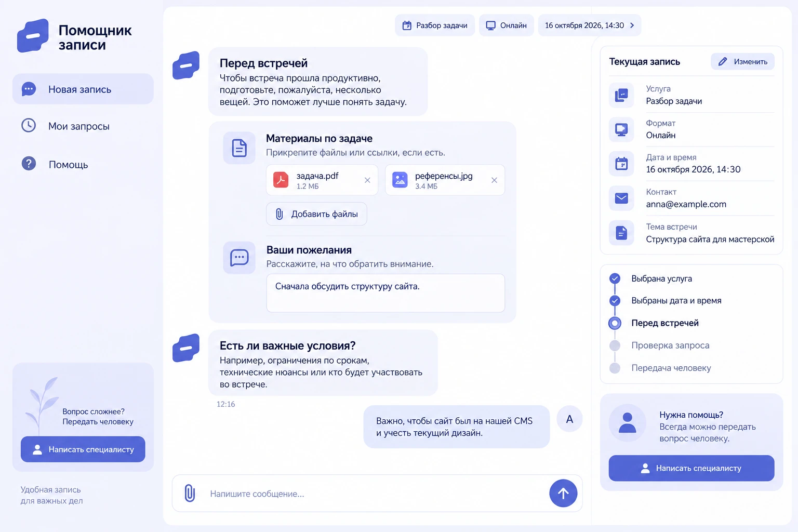Click the Материалы по задаче document icon

(x=239, y=148)
